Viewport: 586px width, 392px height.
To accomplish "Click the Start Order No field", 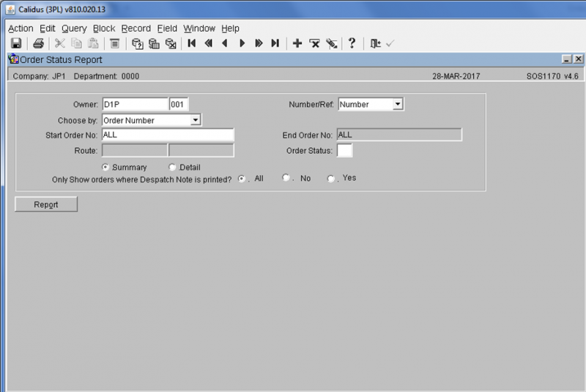I will [x=168, y=135].
